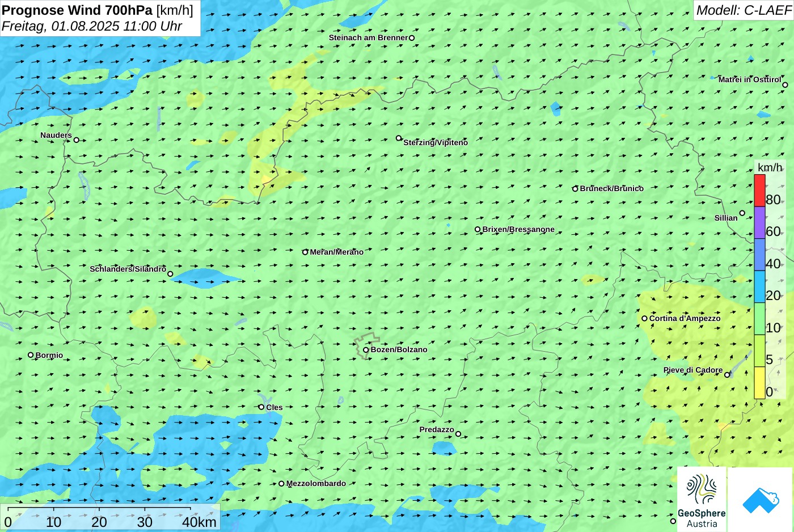Click the 'Brixen/Bressanone' city label
The height and width of the screenshot is (532, 794).
click(x=518, y=230)
